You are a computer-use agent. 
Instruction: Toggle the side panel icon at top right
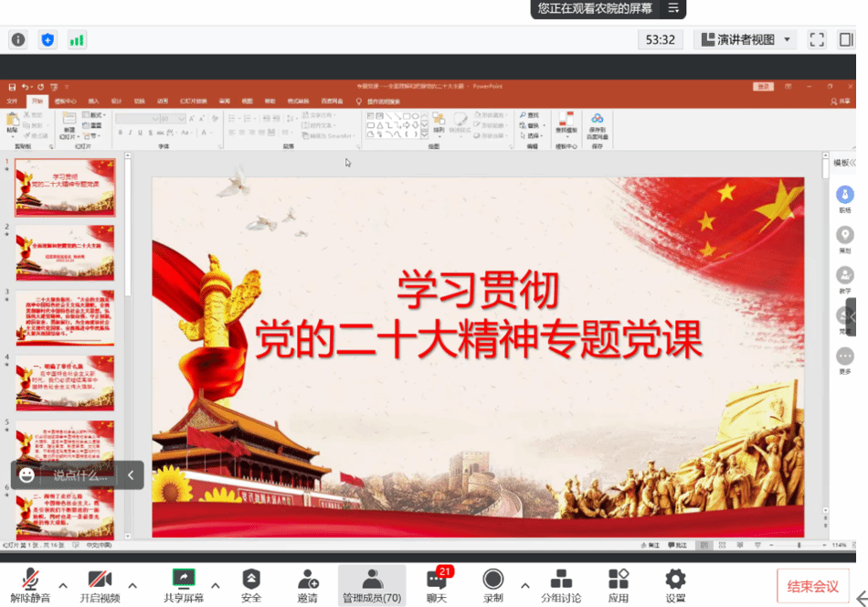[x=846, y=39]
